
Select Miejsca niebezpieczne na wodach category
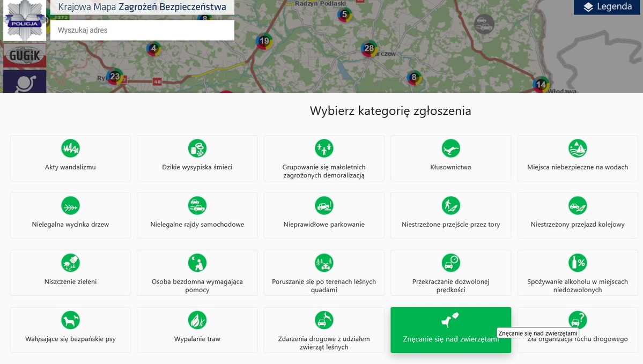[x=578, y=158]
